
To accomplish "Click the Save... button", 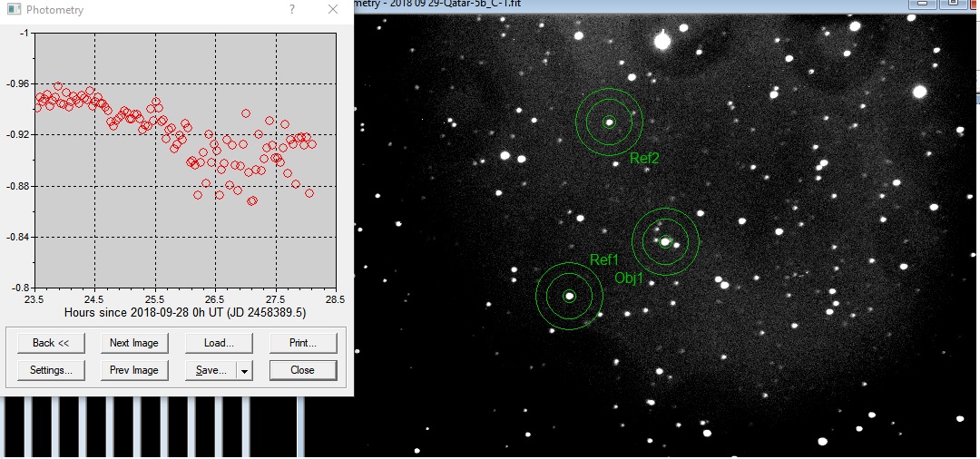I will [211, 370].
